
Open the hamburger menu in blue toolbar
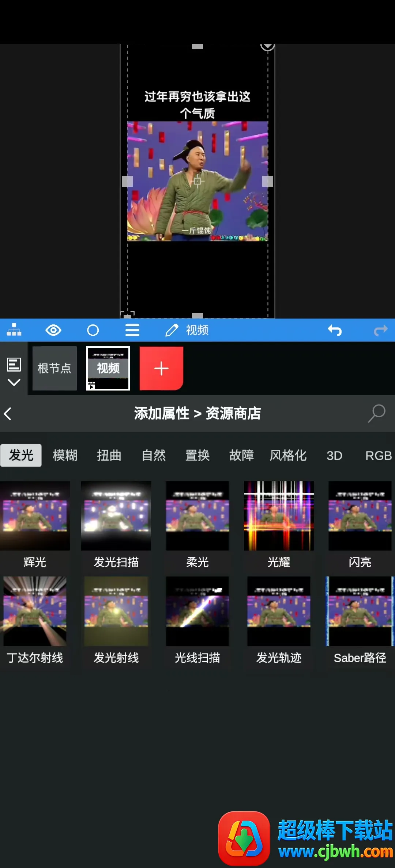[x=132, y=330]
